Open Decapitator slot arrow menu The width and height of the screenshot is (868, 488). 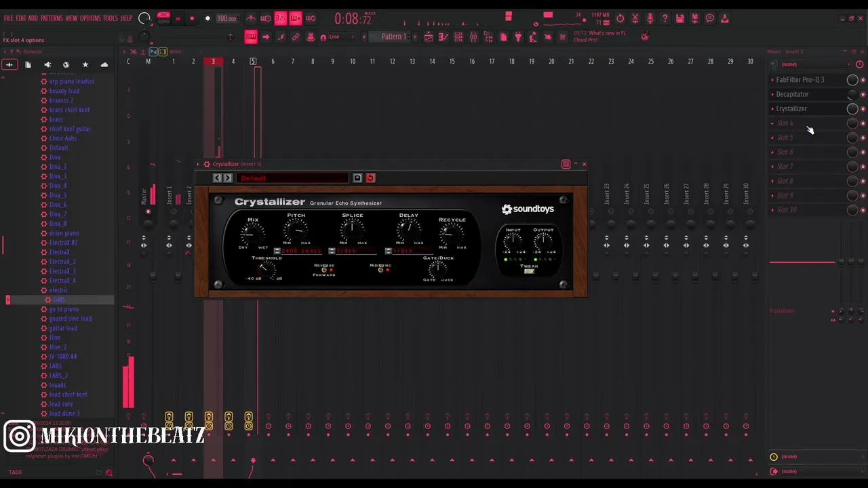[x=772, y=94]
